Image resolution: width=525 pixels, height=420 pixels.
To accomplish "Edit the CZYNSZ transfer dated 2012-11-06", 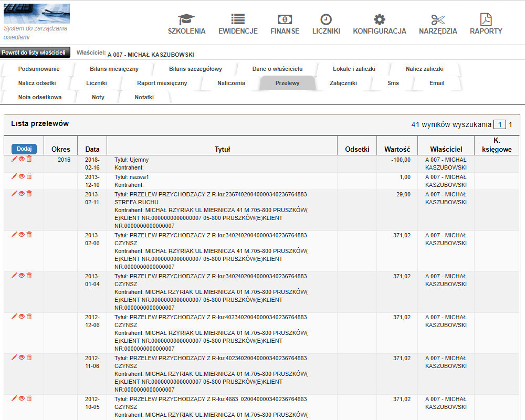I will tap(14, 358).
